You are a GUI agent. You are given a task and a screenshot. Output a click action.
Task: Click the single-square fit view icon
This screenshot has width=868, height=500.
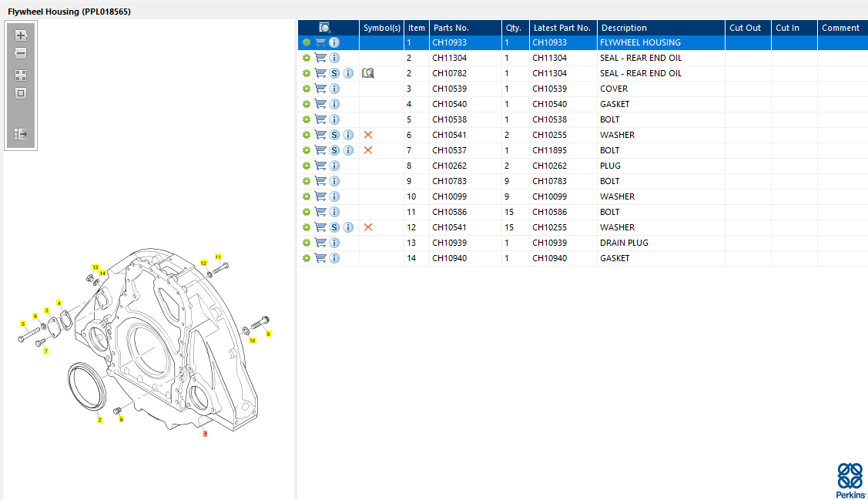(x=21, y=93)
